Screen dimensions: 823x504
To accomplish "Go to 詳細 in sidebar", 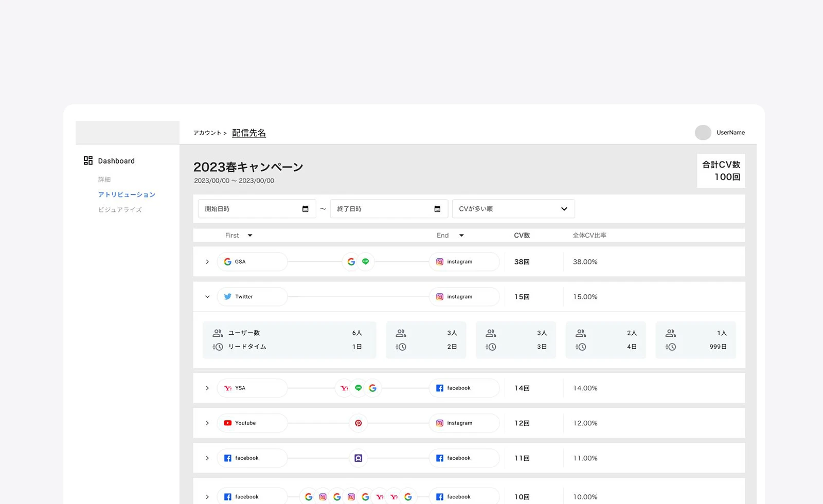I will pyautogui.click(x=104, y=179).
